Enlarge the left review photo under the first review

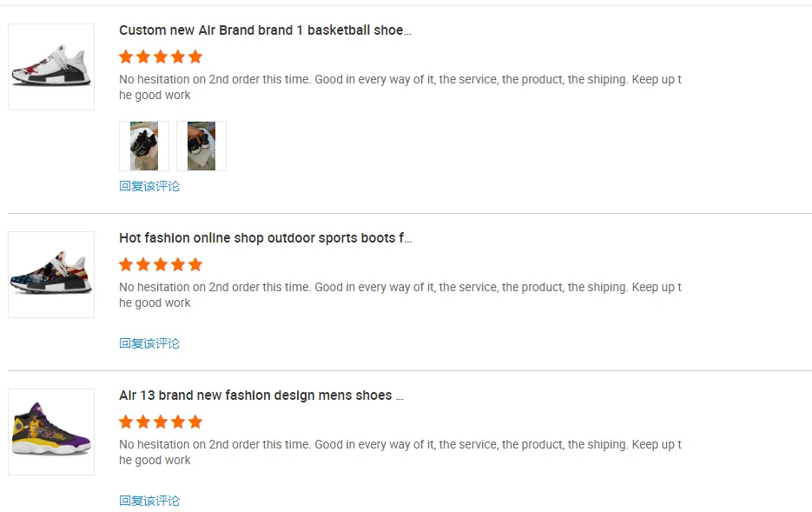click(x=144, y=146)
